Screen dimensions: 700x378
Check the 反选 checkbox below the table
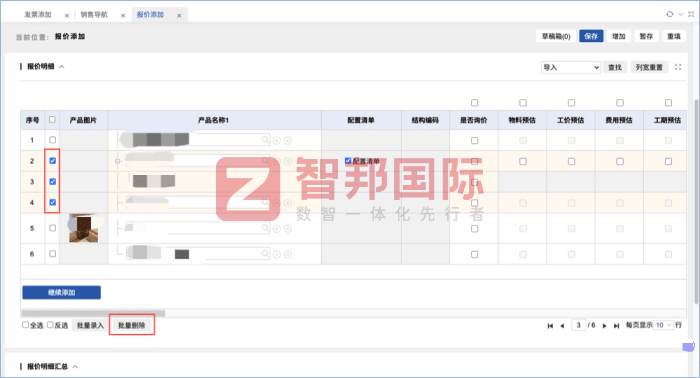(x=50, y=325)
